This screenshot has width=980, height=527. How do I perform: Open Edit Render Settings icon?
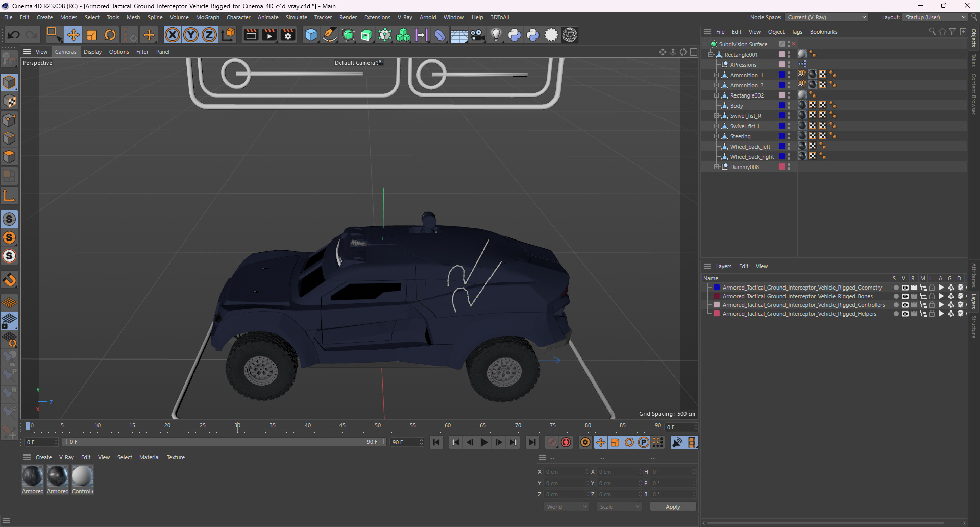click(x=288, y=35)
